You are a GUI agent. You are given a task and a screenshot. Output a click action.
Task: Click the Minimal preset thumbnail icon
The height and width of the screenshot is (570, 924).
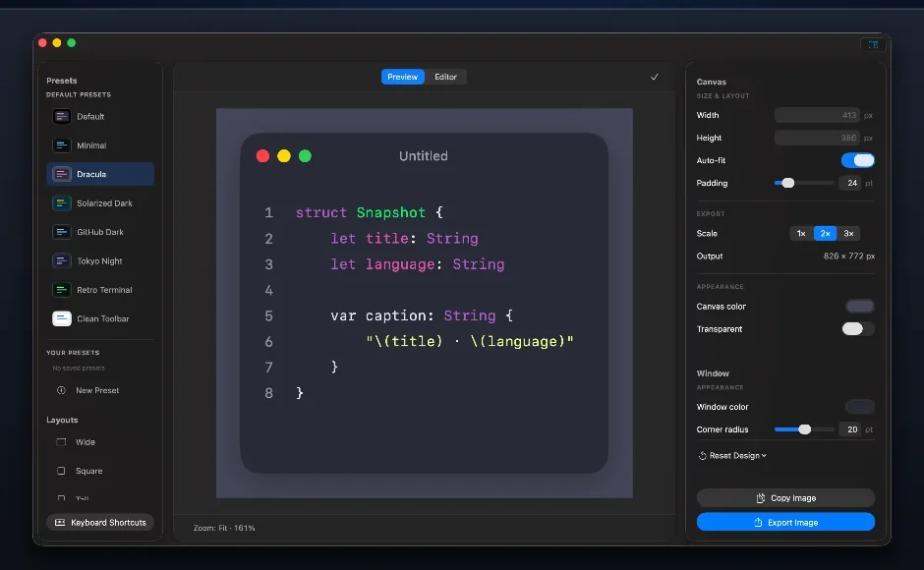click(61, 145)
